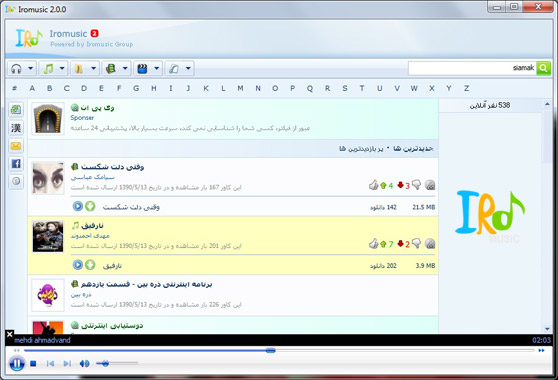558x380 pixels.
Task: Skip to the next track
Action: point(67,364)
